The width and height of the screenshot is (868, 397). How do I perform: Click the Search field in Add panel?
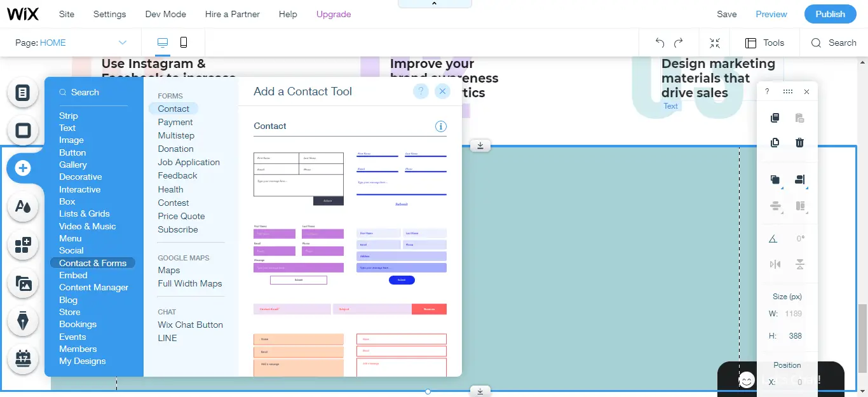pos(93,93)
